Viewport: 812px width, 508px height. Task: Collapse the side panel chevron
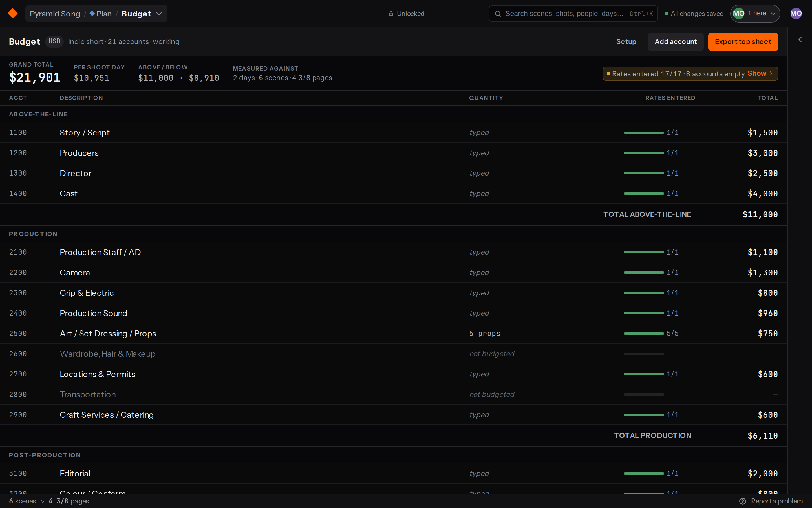(x=800, y=40)
